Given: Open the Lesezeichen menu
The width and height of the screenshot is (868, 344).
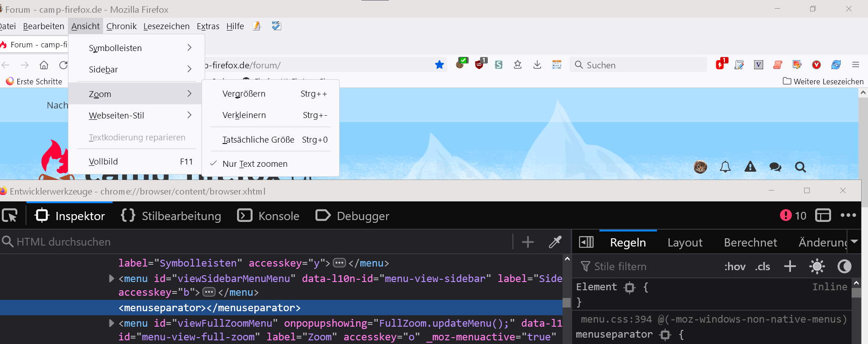Looking at the screenshot, I should click(166, 26).
